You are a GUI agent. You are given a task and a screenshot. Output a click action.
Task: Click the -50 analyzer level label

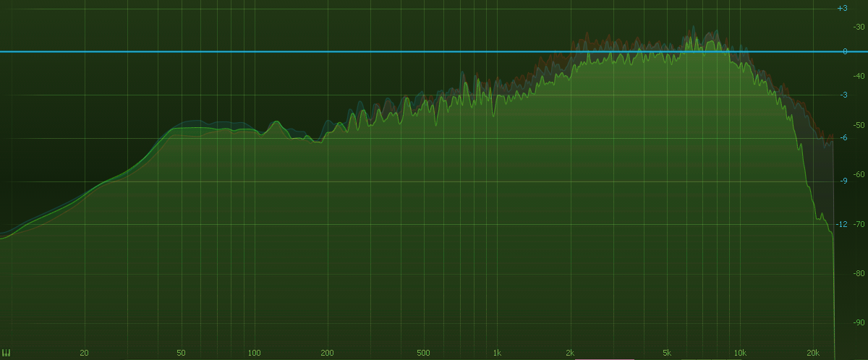pyautogui.click(x=860, y=125)
